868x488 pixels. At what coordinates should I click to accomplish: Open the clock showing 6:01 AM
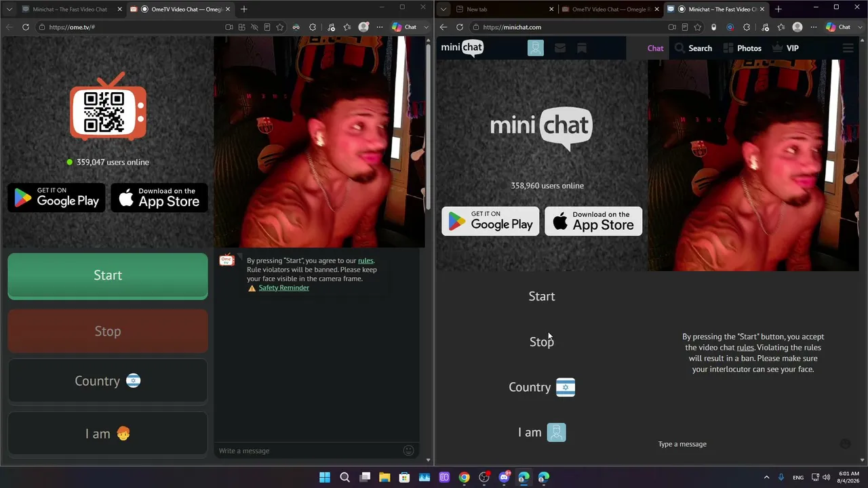click(x=849, y=477)
